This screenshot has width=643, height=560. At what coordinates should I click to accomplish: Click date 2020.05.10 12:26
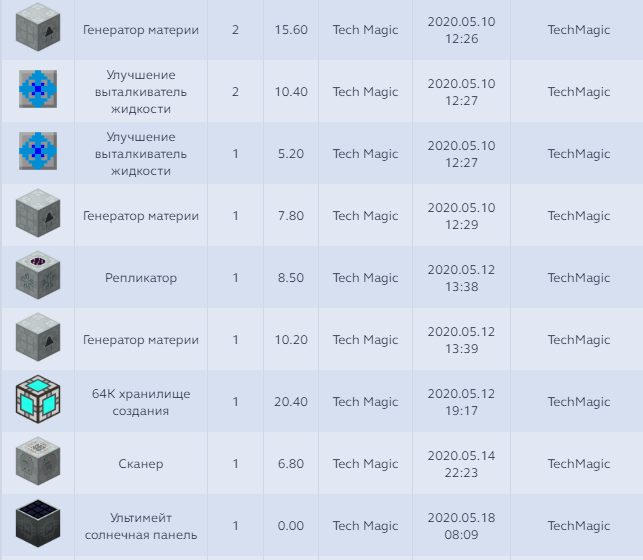coord(461,30)
